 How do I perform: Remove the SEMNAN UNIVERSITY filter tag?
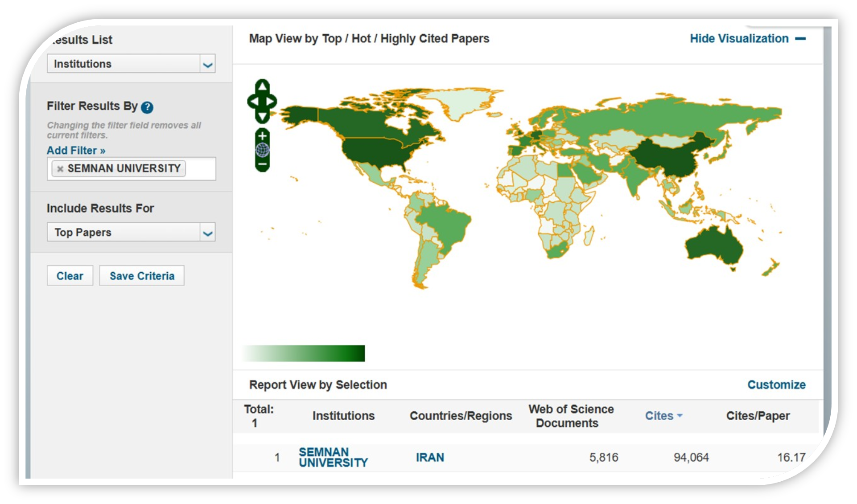pyautogui.click(x=60, y=169)
